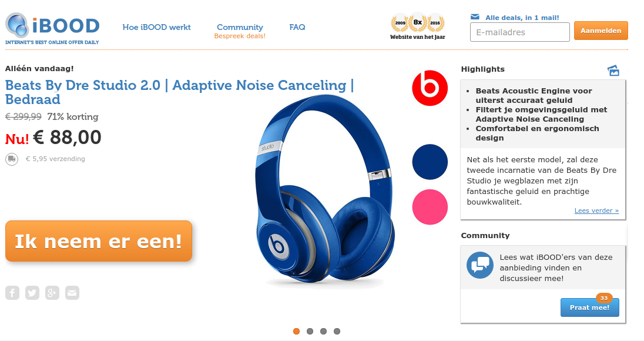Share the deal via email envelope icon
This screenshot has height=341, width=644.
coord(72,293)
